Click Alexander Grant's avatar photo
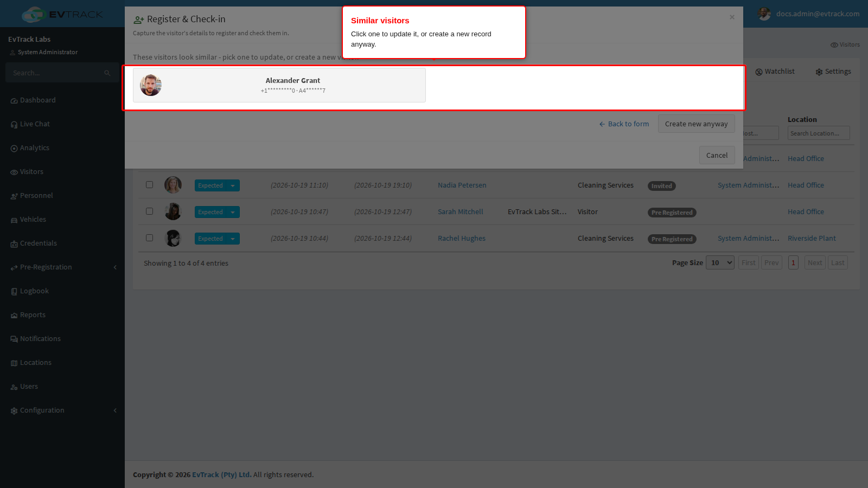Screen dimensions: 868x488 (x=151, y=85)
